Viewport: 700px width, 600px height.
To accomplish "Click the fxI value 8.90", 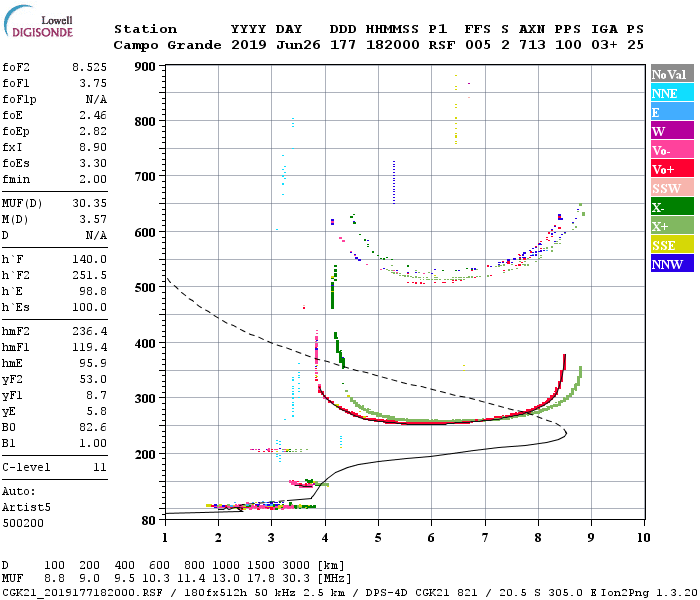I will coord(93,148).
